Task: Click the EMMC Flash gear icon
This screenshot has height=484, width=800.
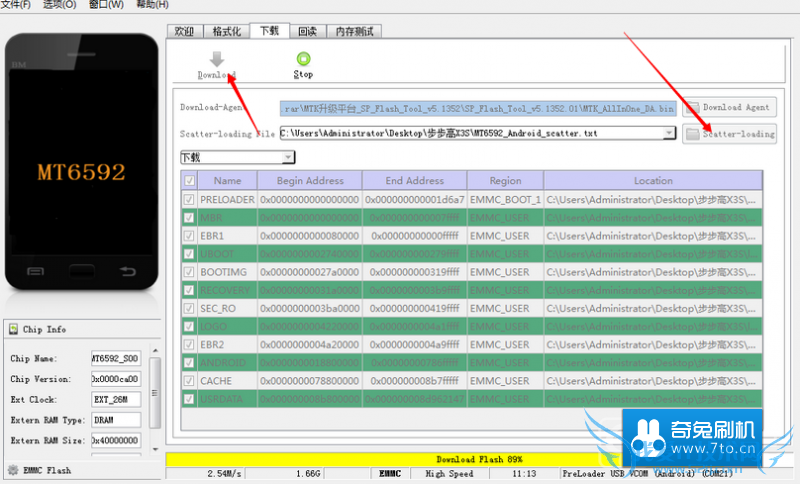Action: (12, 469)
